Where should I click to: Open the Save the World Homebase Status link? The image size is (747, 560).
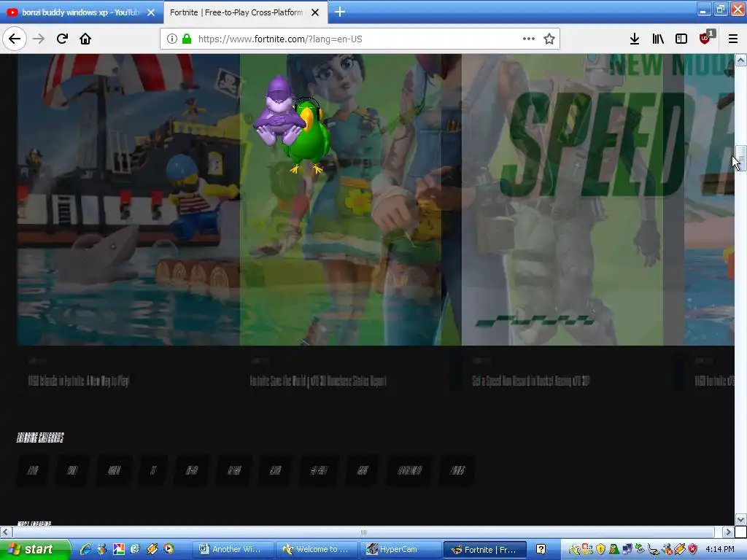tap(318, 381)
